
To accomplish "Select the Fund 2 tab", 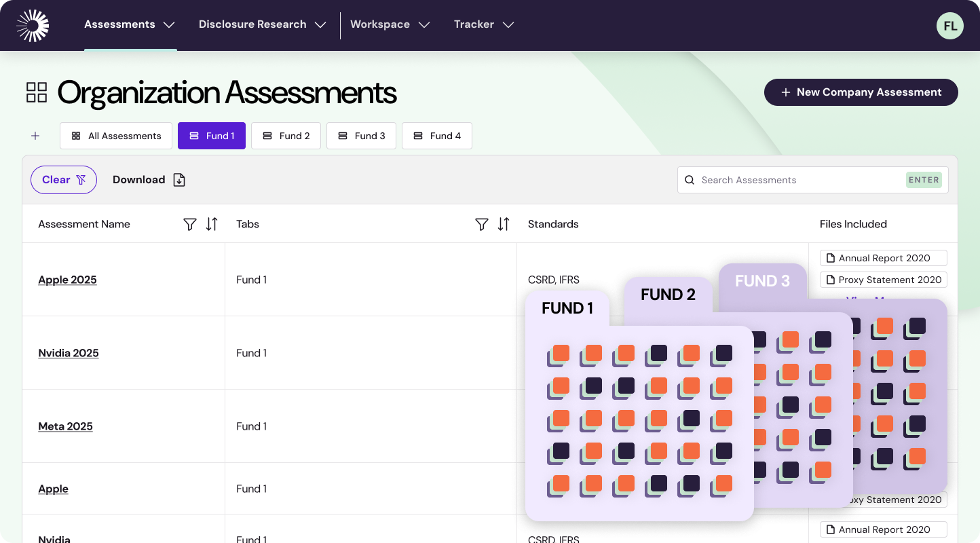I will click(286, 136).
